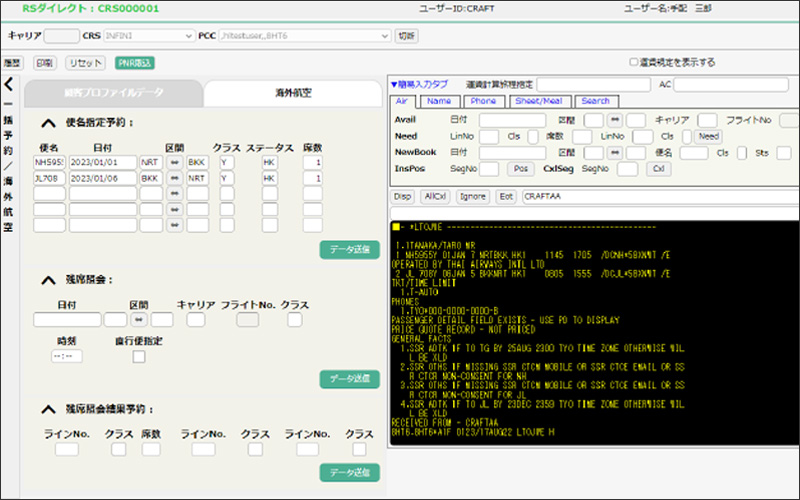Click the green PNR取込 button

click(x=135, y=63)
